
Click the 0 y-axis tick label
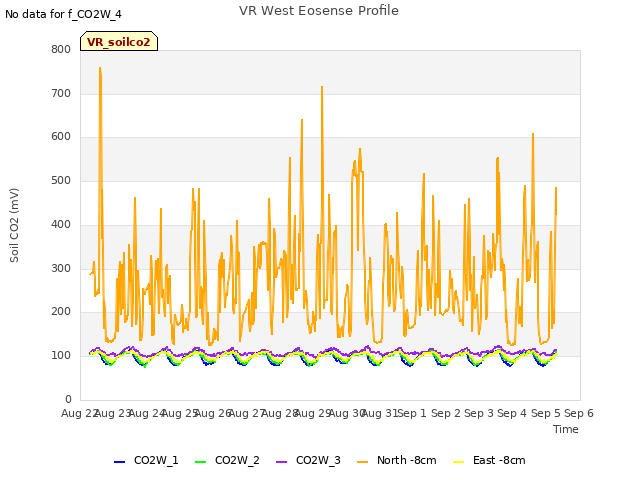pos(68,399)
